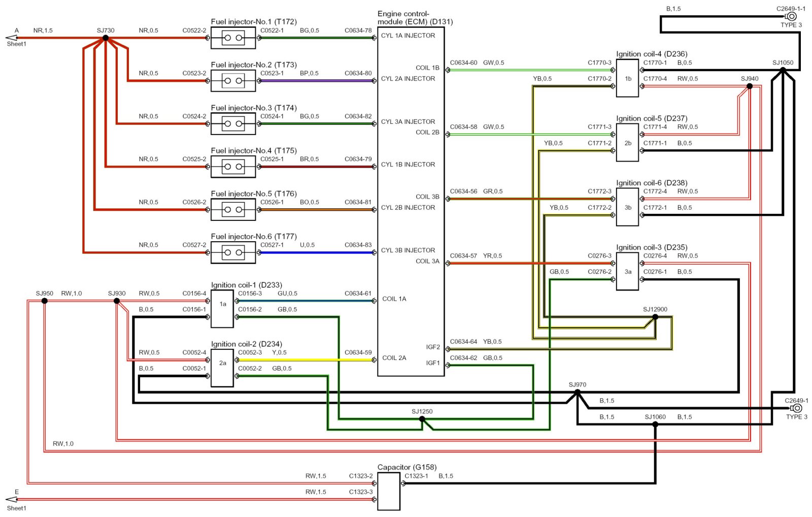Image resolution: width=812 pixels, height=517 pixels.
Task: Select the SJ1250 splice junction dot
Action: [x=422, y=419]
